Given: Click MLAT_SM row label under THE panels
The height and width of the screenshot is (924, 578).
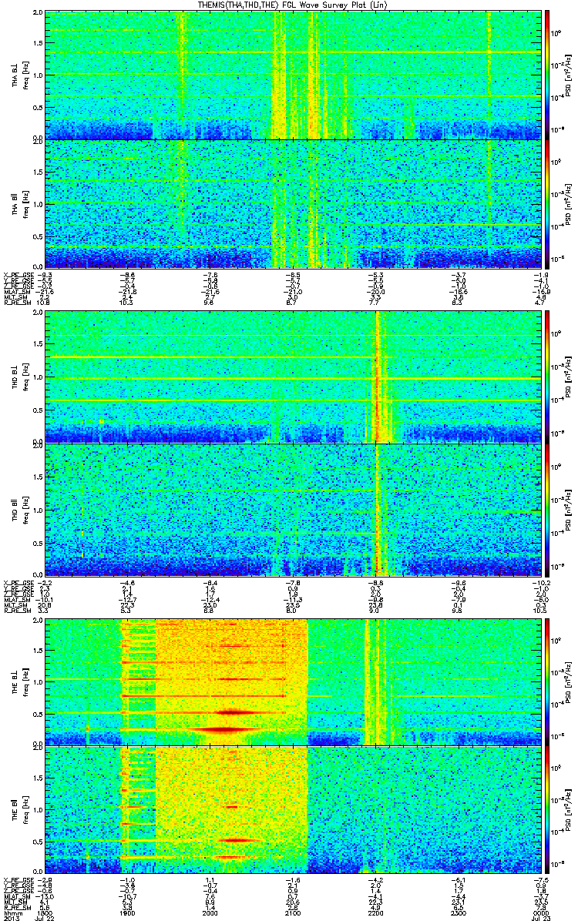Looking at the screenshot, I should [15, 897].
